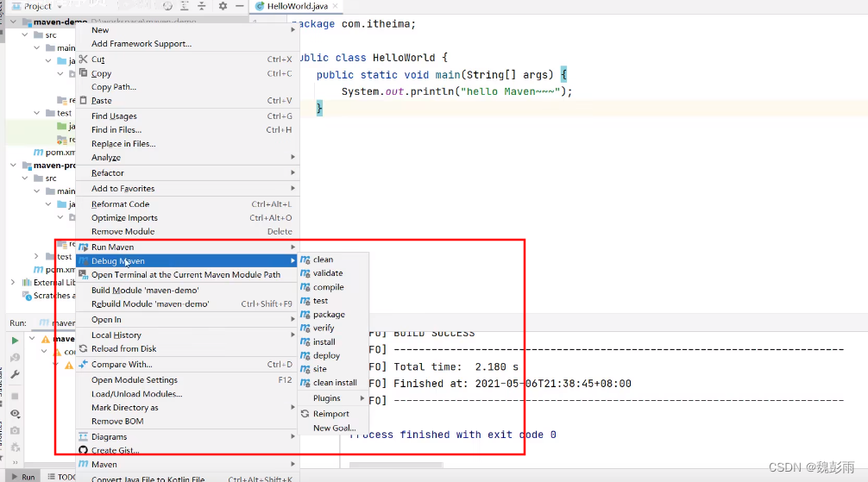The image size is (868, 482).
Task: Select Debug Maven menu entry
Action: pos(187,260)
